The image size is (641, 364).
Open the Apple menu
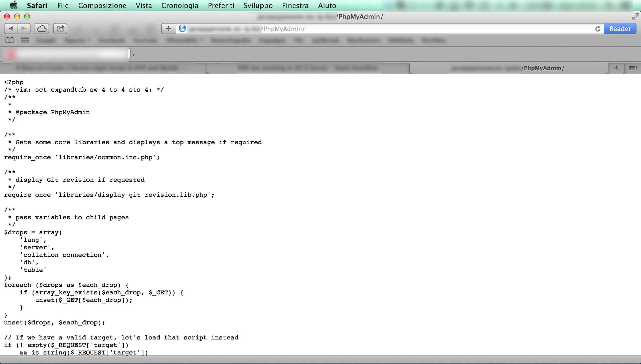pyautogui.click(x=14, y=5)
